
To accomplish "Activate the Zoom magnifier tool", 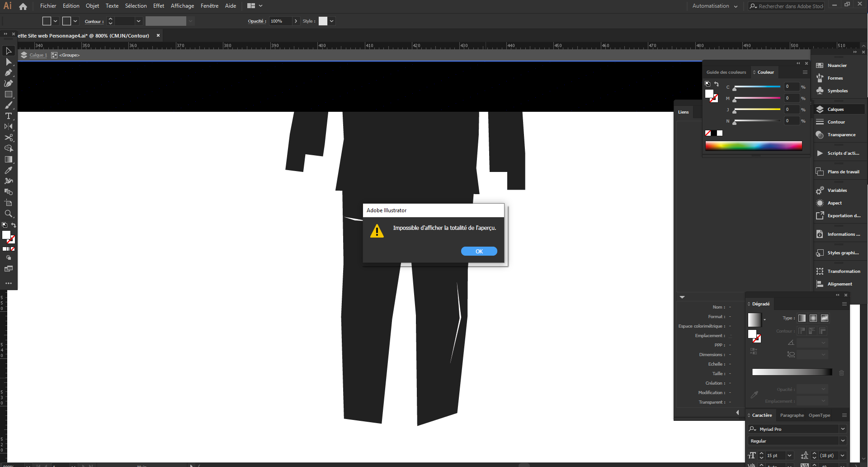I will 9,214.
